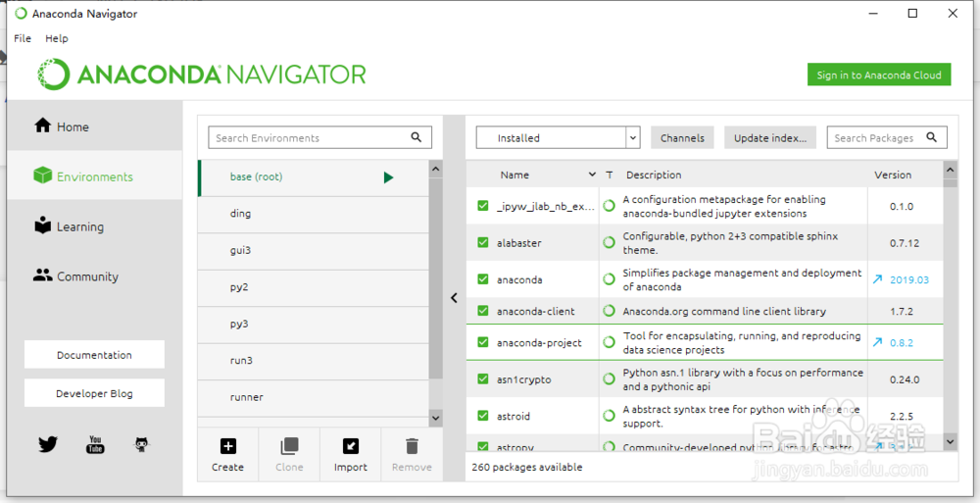Screen dimensions: 980x503
Task: Select the py3 environment
Action: tap(314, 325)
